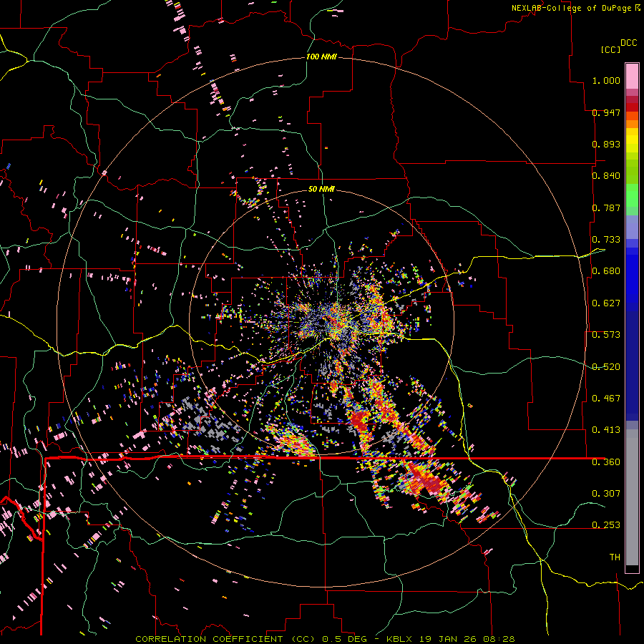
Task: Click the 0.5 DEG elevation text
Action: (345, 639)
